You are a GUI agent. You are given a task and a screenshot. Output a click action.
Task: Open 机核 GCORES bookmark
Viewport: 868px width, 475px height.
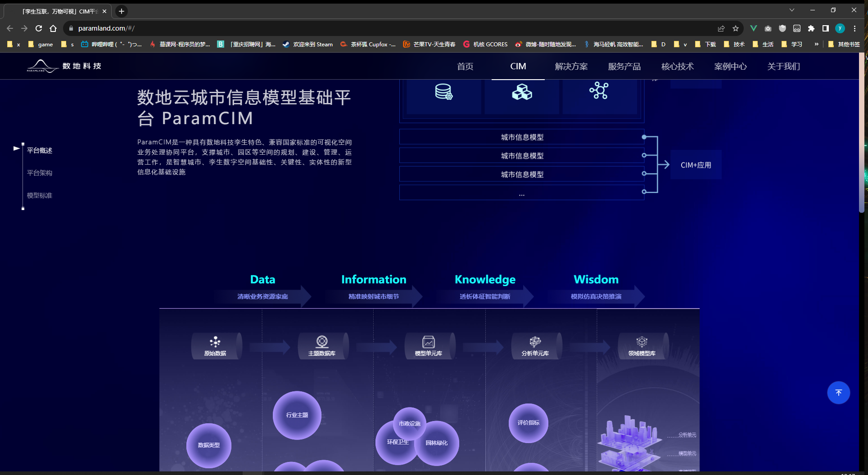[485, 44]
